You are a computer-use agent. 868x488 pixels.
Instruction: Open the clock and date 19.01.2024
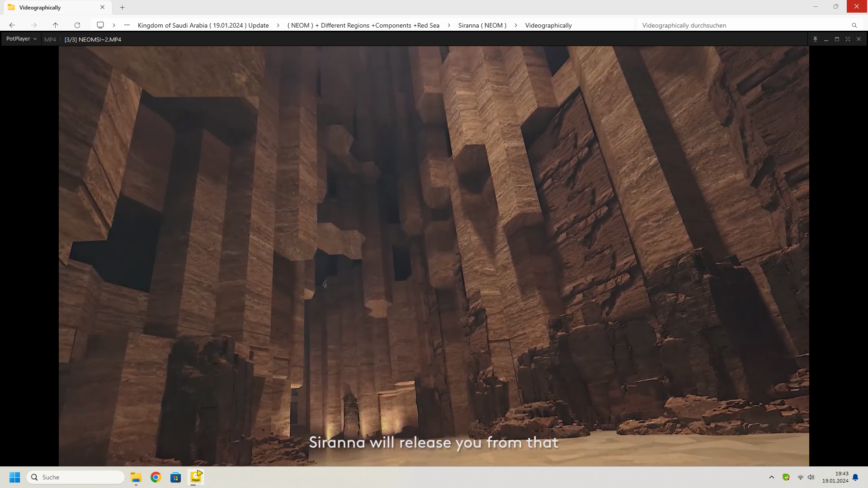click(835, 477)
